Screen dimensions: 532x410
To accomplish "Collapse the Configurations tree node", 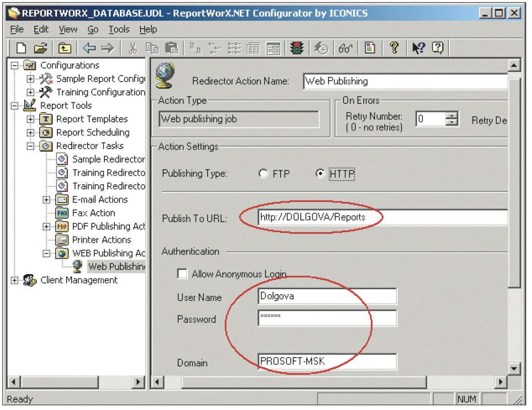I will click(14, 65).
